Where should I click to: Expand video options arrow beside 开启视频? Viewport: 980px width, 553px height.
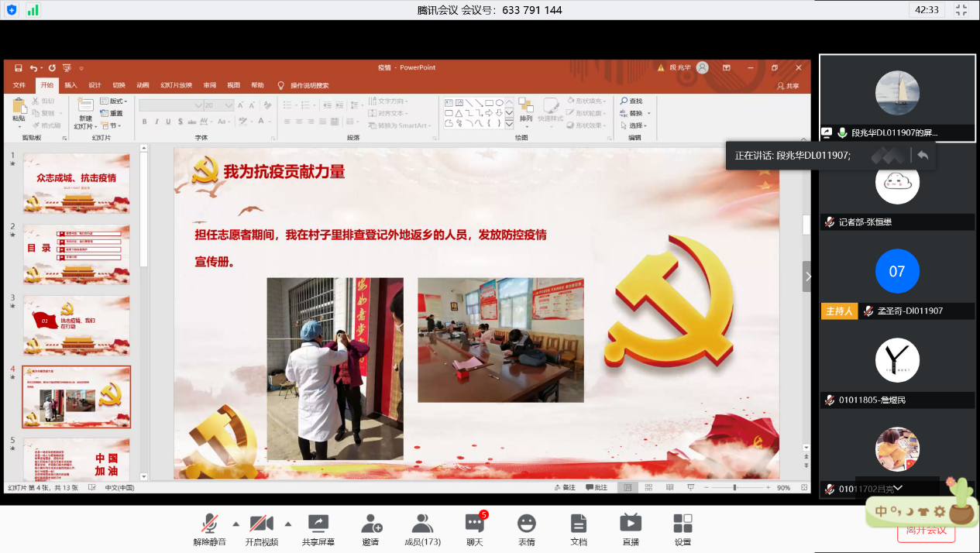point(288,523)
